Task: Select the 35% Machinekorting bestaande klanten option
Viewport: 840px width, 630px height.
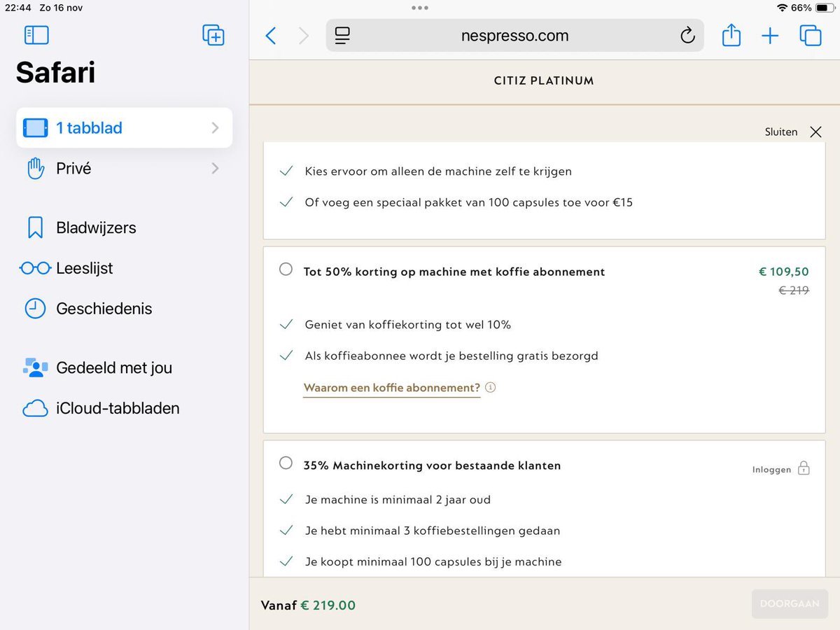Action: [286, 463]
